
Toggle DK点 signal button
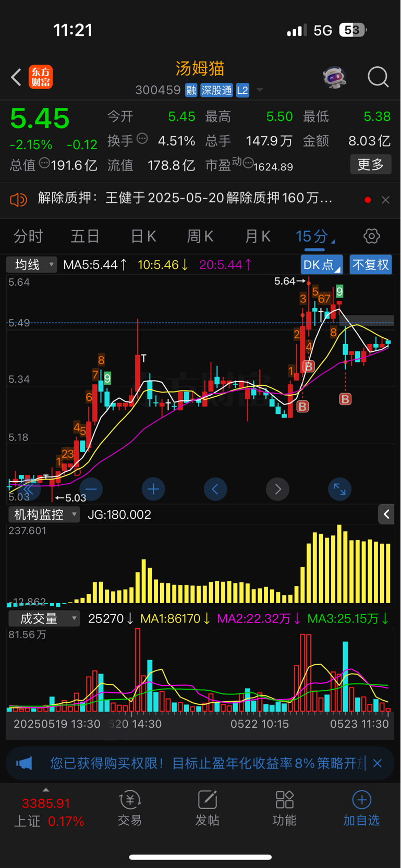[322, 265]
